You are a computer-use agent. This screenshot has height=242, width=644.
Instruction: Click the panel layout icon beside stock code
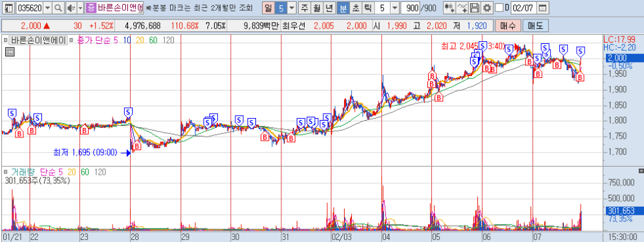click(x=9, y=8)
